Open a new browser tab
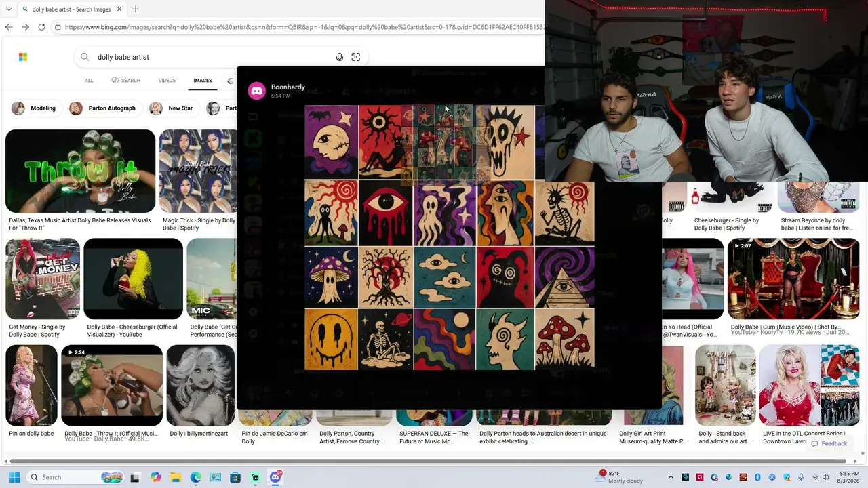Screen dimensions: 868x488 (136, 9)
